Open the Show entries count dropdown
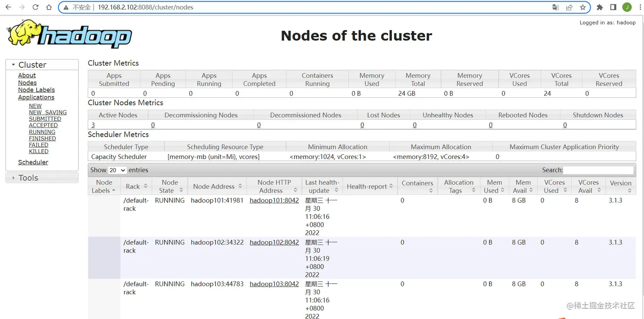 (x=118, y=170)
